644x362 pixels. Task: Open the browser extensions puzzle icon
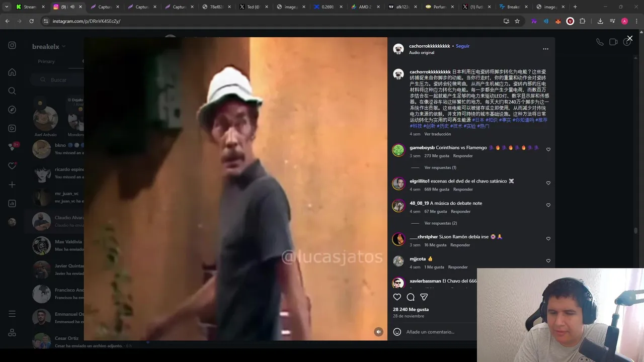pos(582,21)
